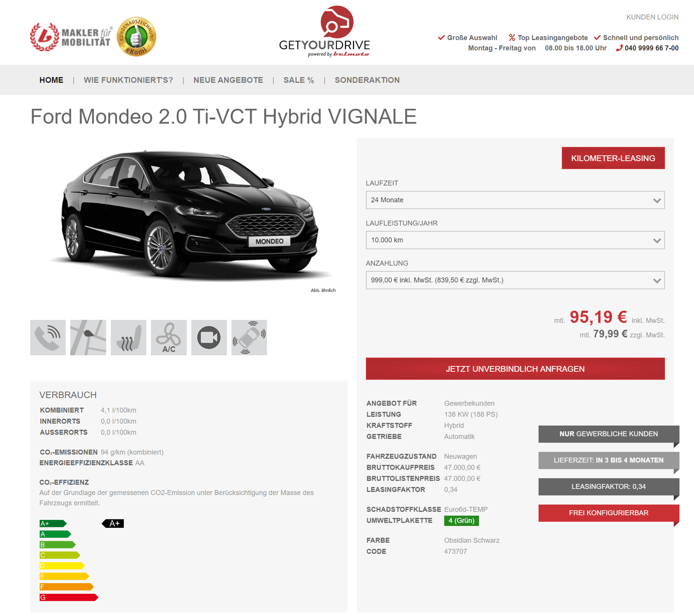
Task: Click the net price 79,99 €
Action: [x=610, y=334]
